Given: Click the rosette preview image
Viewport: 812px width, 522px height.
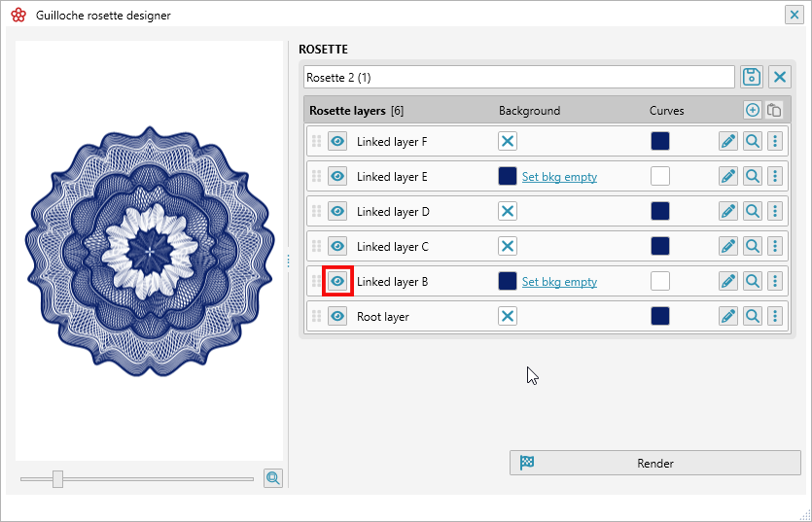Looking at the screenshot, I should pos(149,251).
